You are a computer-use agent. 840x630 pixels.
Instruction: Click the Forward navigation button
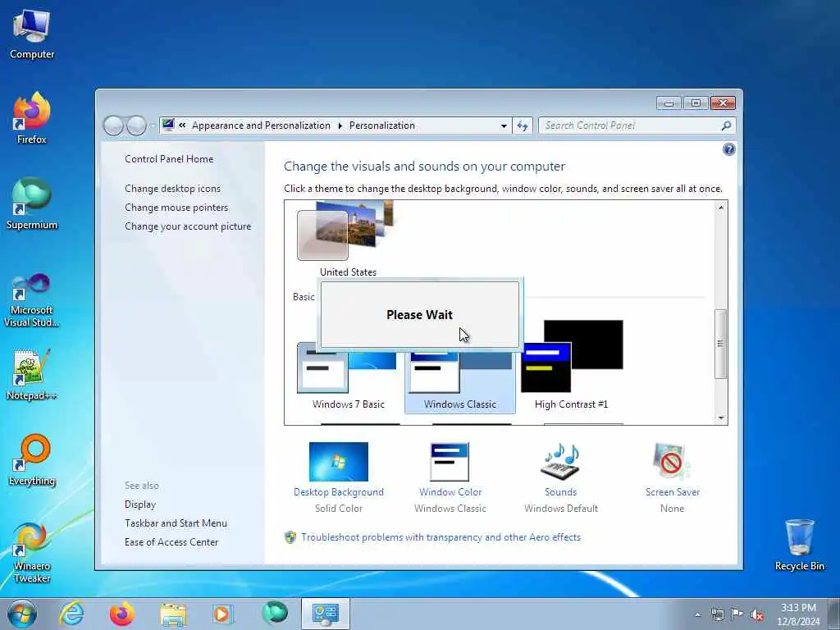137,126
